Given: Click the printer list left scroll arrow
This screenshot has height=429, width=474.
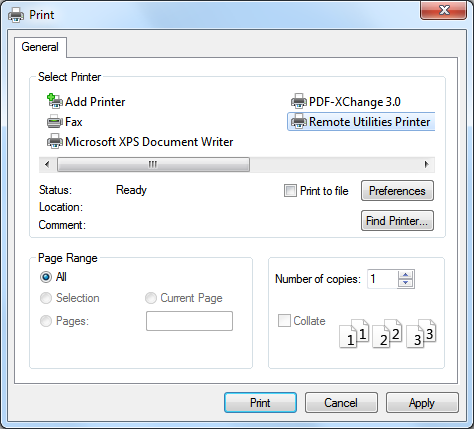Looking at the screenshot, I should point(47,164).
